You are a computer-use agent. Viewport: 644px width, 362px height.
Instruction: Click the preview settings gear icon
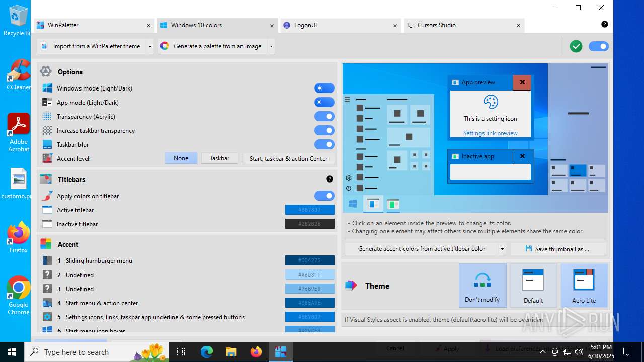(348, 178)
